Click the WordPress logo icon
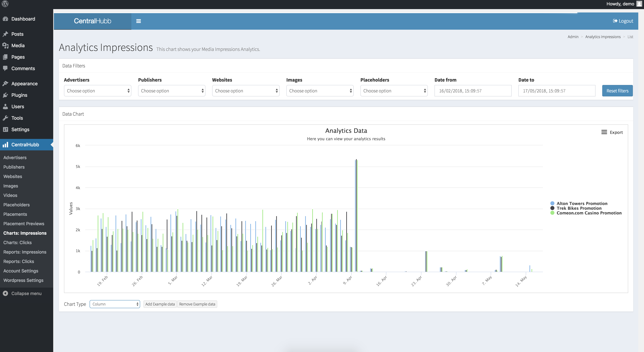The image size is (644, 352). (5, 4)
